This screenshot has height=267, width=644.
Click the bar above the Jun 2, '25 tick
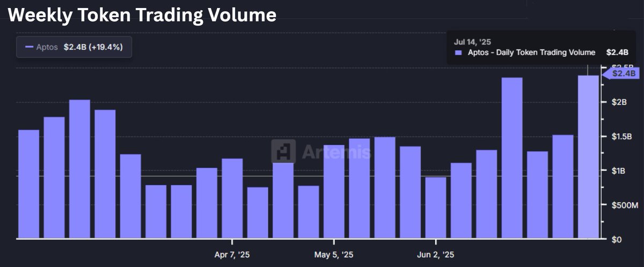436,208
